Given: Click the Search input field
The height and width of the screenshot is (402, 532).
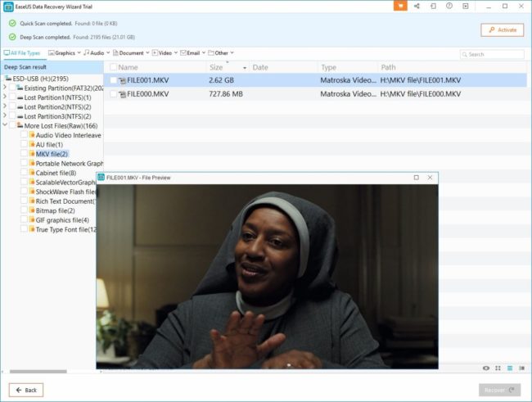Looking at the screenshot, I should point(492,54).
